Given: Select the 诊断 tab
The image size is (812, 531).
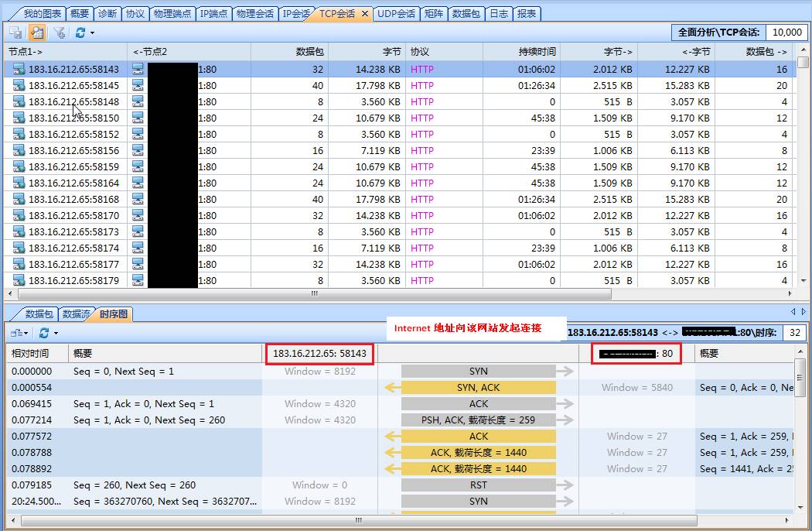Looking at the screenshot, I should [107, 14].
